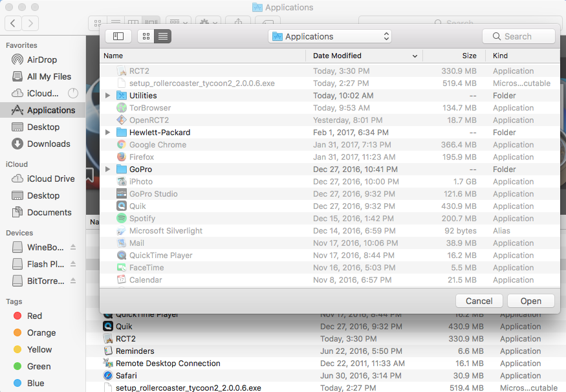Viewport: 566px width, 392px height.
Task: Filter by the Green tag
Action: (x=43, y=366)
